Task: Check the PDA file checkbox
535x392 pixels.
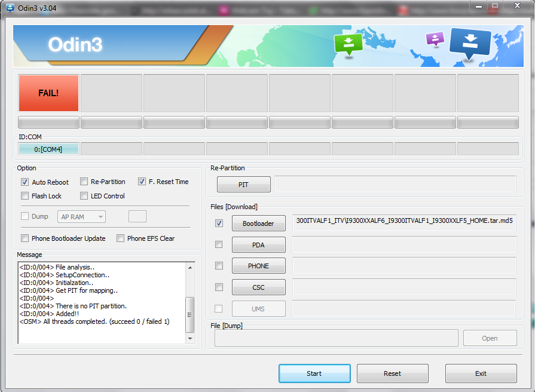Action: coord(219,244)
